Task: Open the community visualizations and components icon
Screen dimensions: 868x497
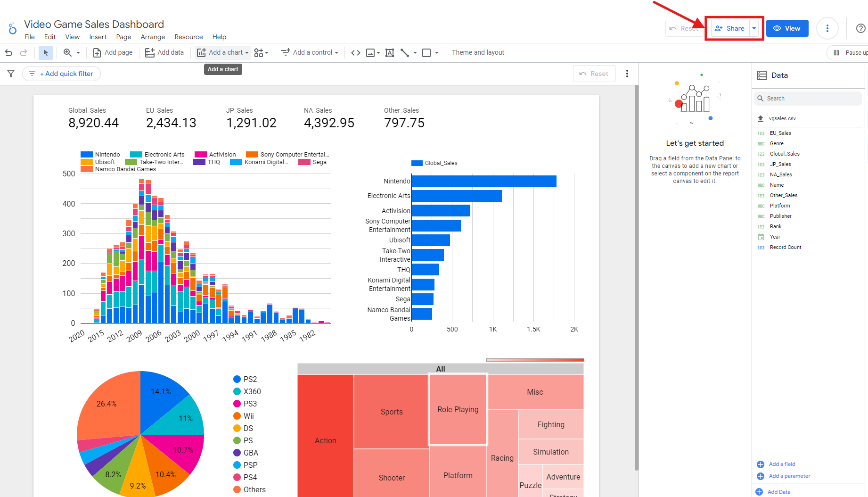Action: pyautogui.click(x=261, y=53)
